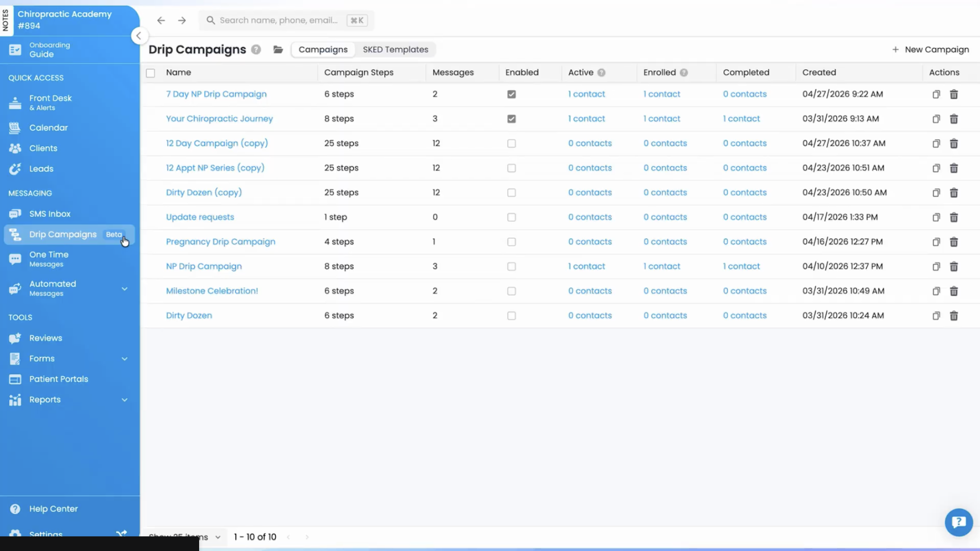
Task: Open the Update requests campaign
Action: point(200,217)
